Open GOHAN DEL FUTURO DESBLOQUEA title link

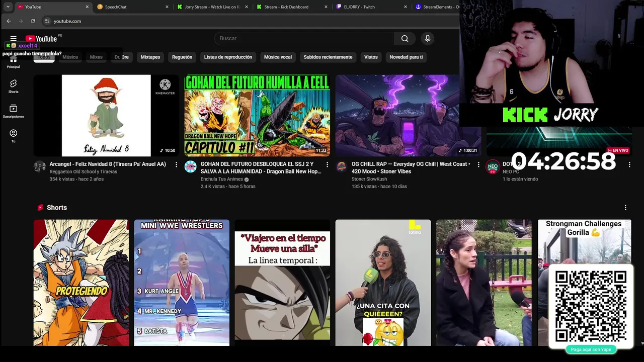coord(261,168)
